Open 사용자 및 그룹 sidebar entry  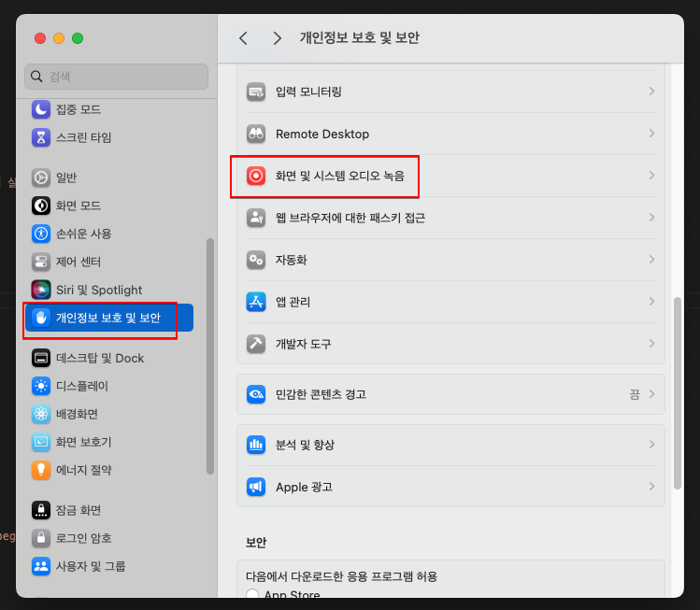[109, 567]
